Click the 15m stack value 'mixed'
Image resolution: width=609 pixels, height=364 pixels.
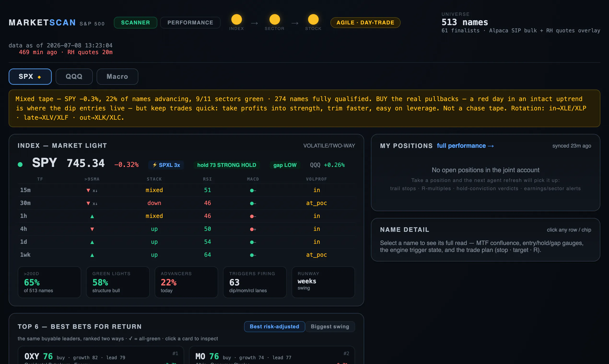(x=154, y=190)
